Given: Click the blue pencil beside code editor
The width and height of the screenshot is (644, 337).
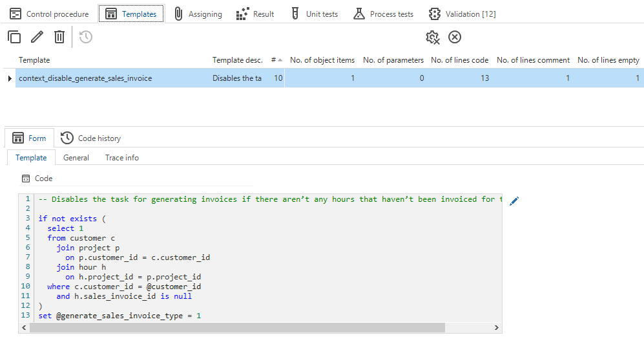Looking at the screenshot, I should click(514, 201).
